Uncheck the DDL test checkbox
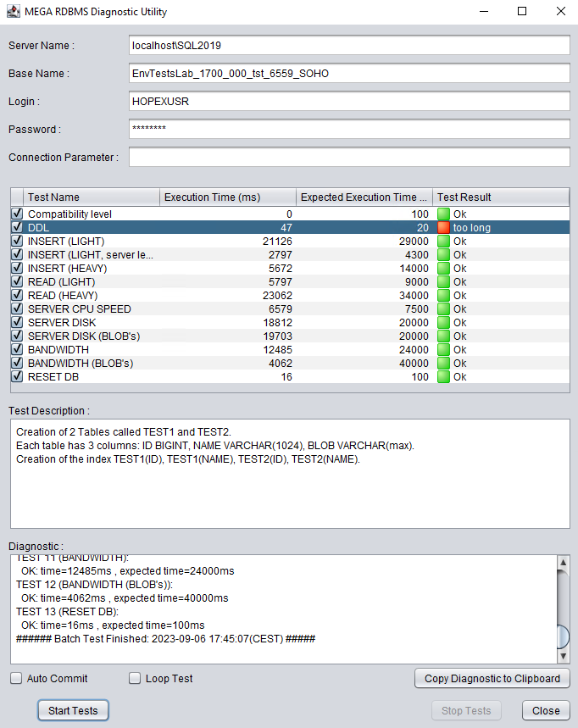The height and width of the screenshot is (728, 578). 17,227
